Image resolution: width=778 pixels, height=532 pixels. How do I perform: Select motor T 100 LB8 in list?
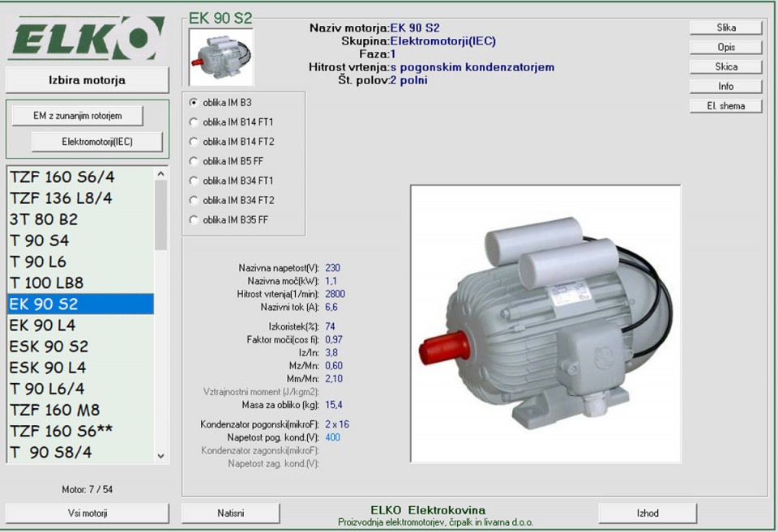tap(80, 283)
